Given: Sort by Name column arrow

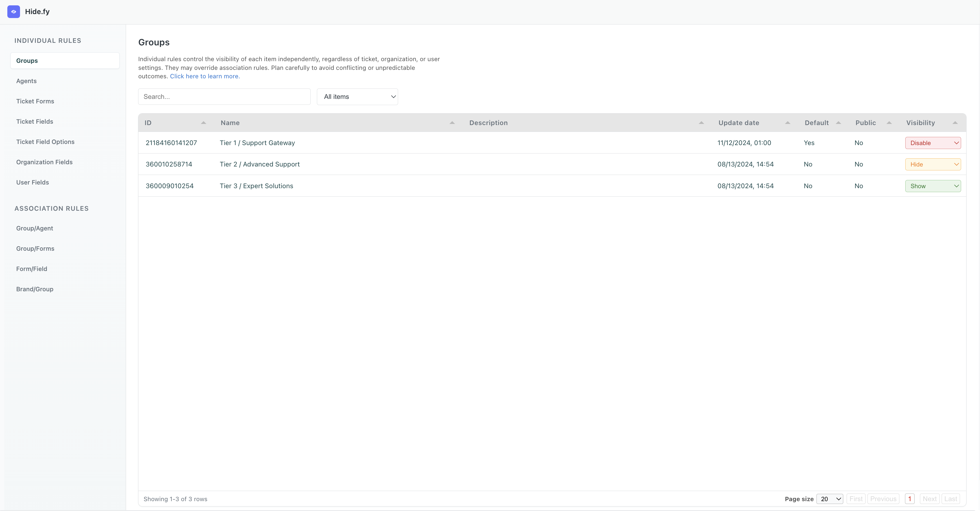Looking at the screenshot, I should click(452, 123).
